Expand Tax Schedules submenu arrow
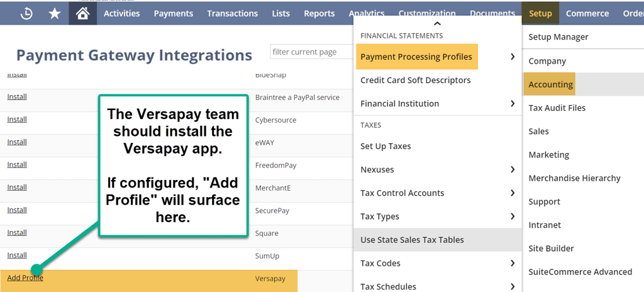This screenshot has height=292, width=644. [x=512, y=287]
